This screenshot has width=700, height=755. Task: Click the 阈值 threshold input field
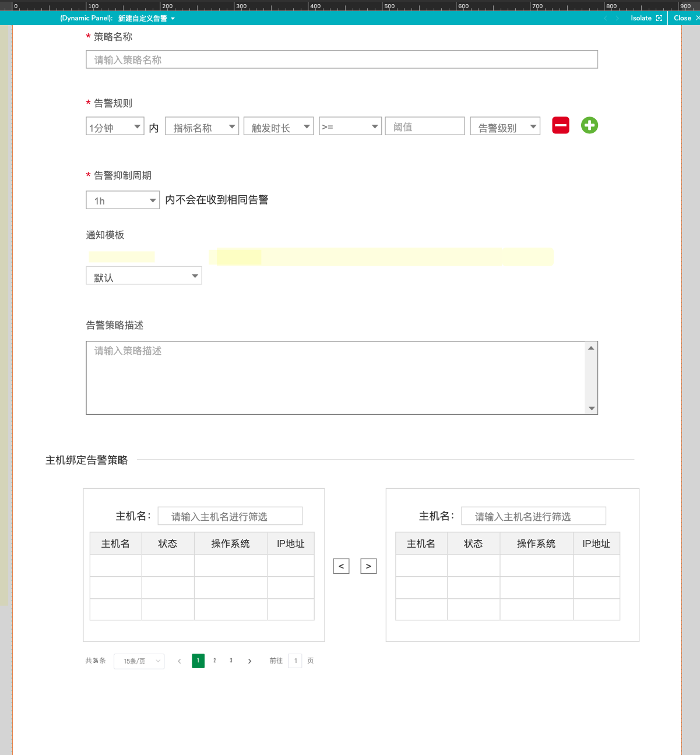pyautogui.click(x=425, y=126)
